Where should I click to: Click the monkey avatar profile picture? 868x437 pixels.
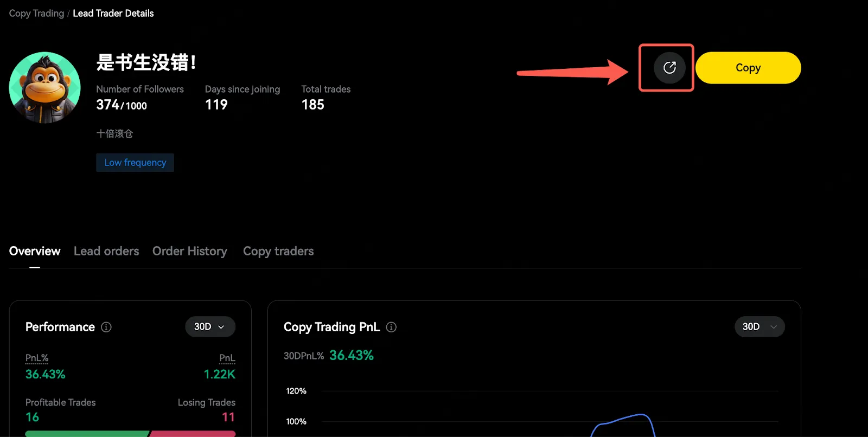point(45,87)
